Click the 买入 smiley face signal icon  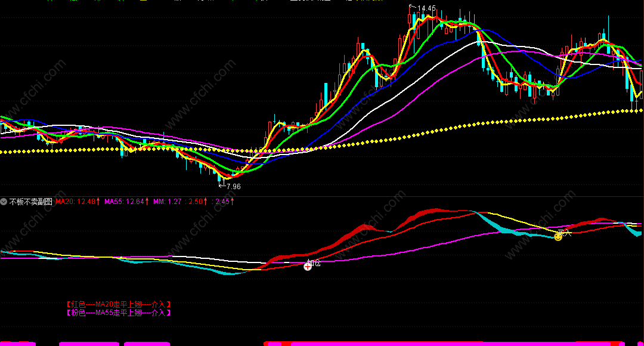[x=558, y=237]
